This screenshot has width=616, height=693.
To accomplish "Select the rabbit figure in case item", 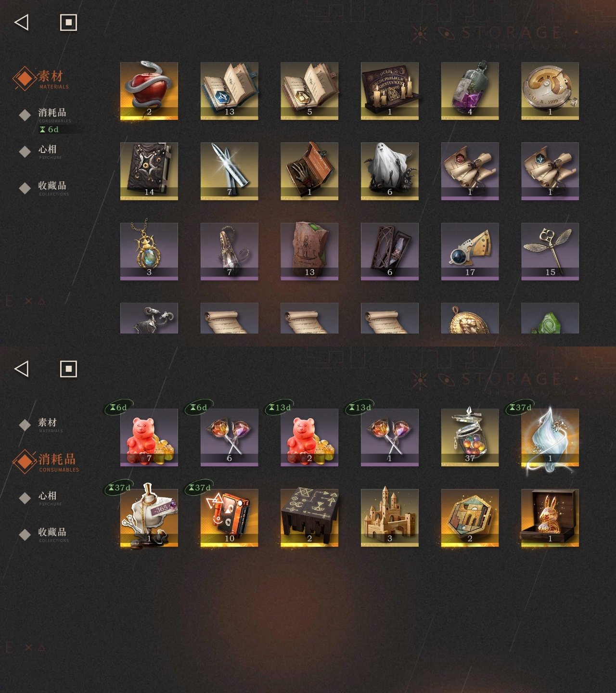I will [x=550, y=518].
